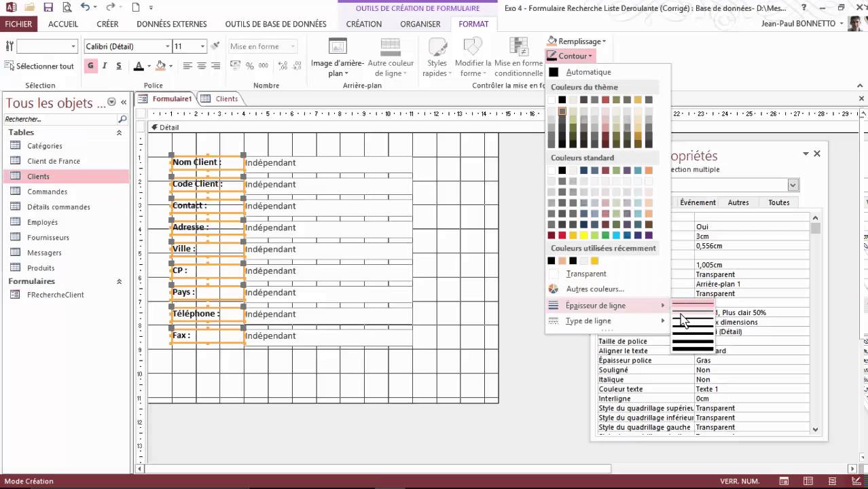Click the background fill bucket icon in Police group
Screen dimensions: 868x489
(x=161, y=66)
